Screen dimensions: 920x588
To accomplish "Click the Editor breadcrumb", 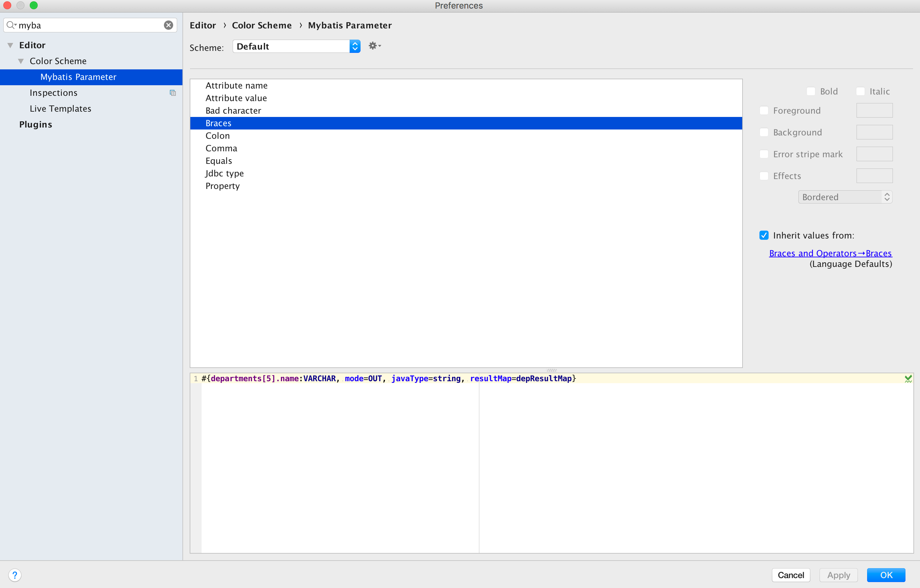I will click(203, 25).
